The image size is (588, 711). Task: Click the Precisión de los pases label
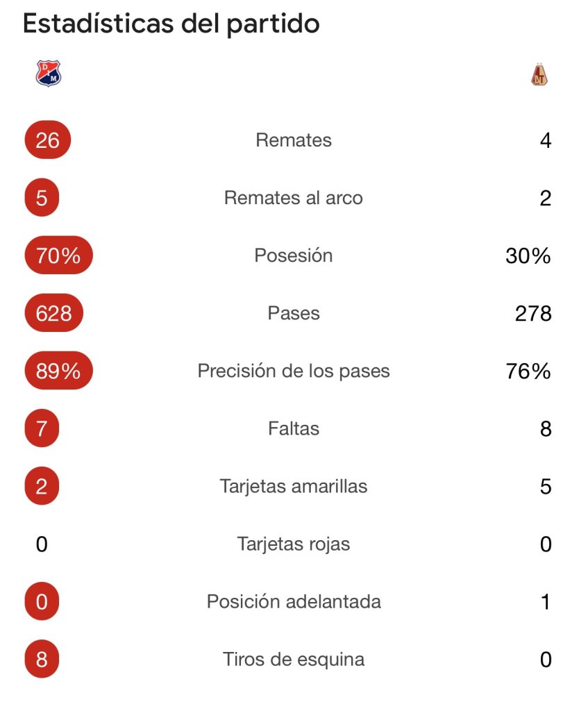pos(294,371)
